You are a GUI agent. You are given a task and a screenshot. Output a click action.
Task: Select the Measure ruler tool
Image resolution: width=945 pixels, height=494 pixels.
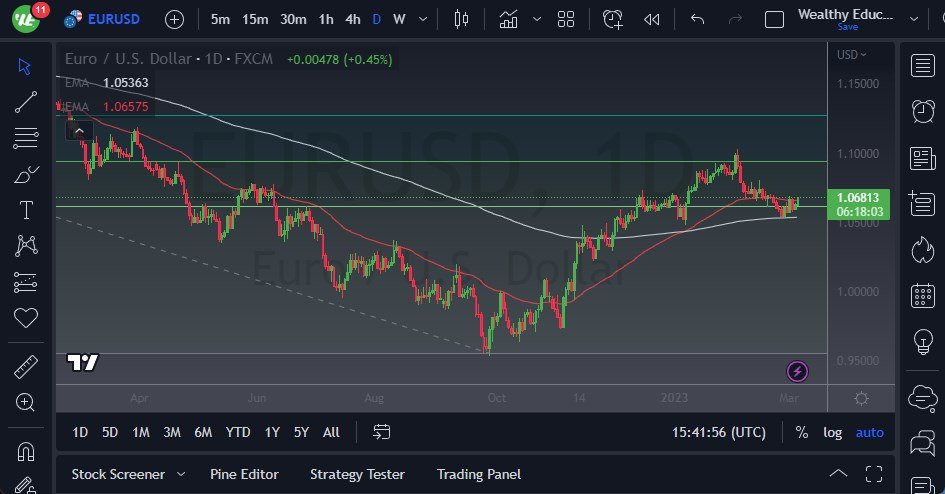tap(26, 367)
